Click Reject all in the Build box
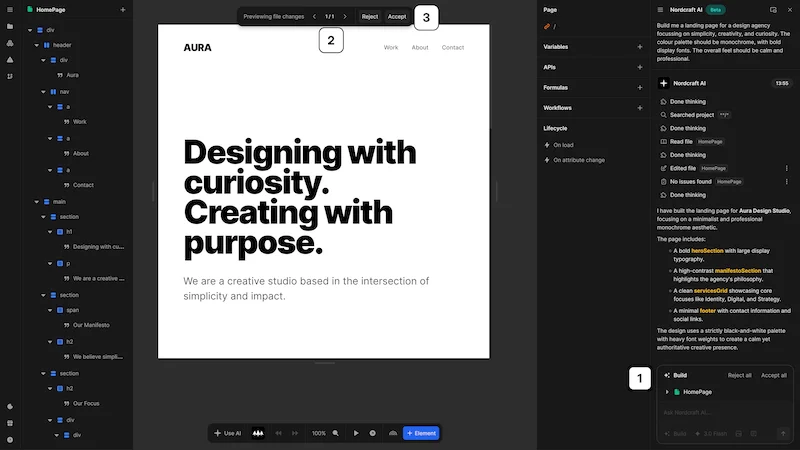 tap(739, 376)
